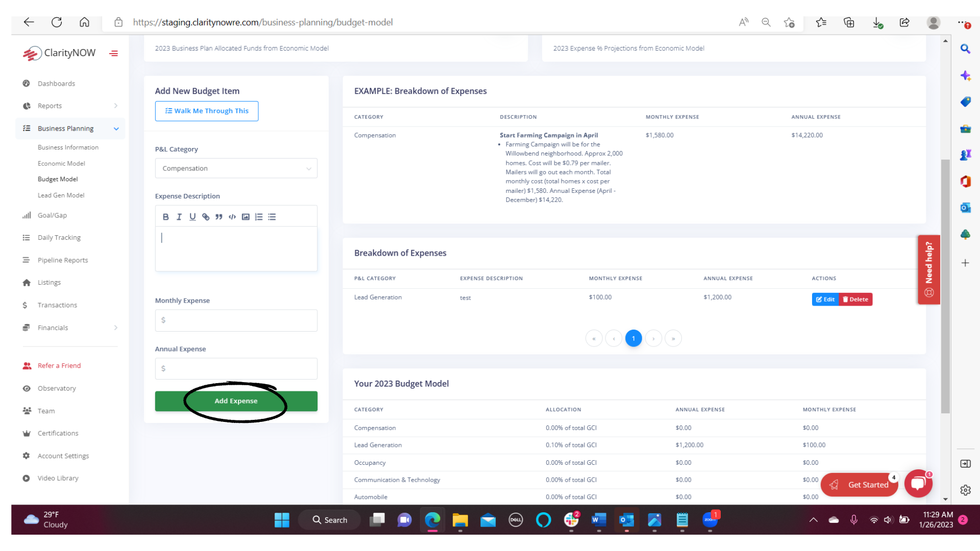This screenshot has width=980, height=551.
Task: Click the ordered list formatting icon
Action: pyautogui.click(x=258, y=216)
